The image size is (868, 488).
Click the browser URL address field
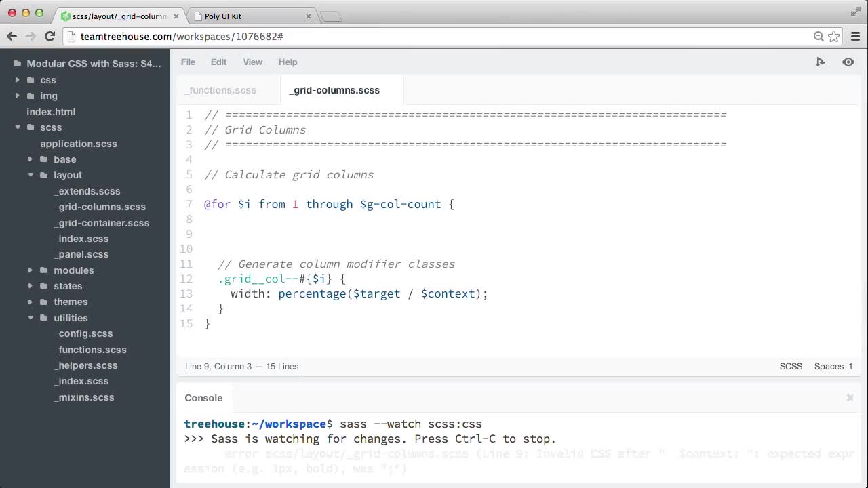point(441,36)
